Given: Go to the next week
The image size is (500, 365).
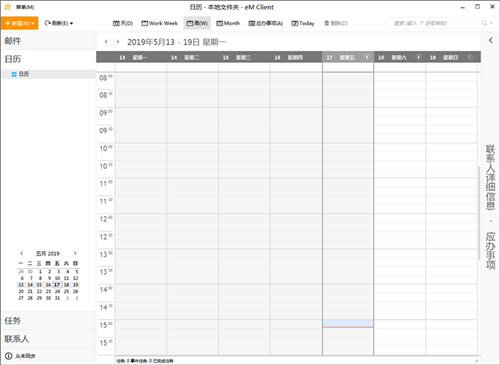Looking at the screenshot, I should click(118, 42).
